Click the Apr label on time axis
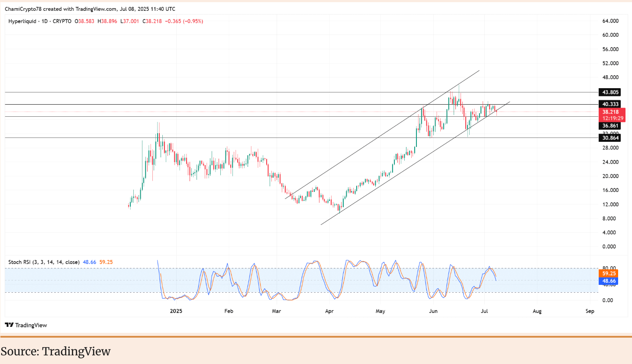 tap(329, 311)
